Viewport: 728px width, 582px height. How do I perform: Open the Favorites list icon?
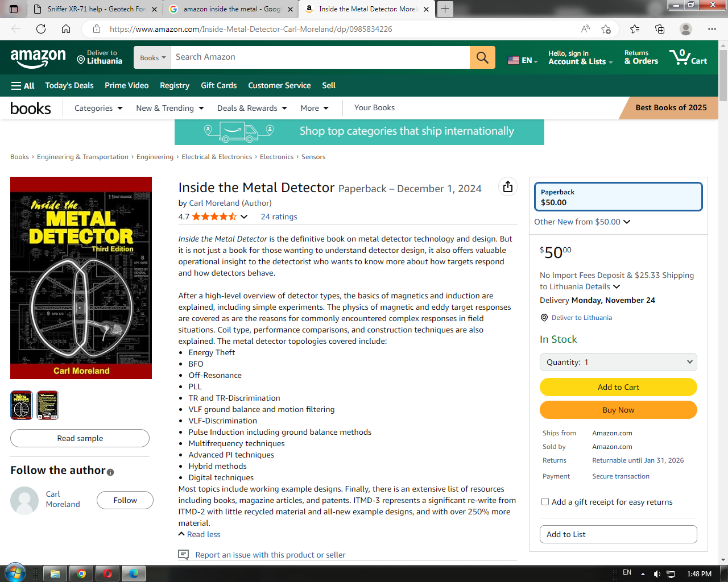[635, 29]
